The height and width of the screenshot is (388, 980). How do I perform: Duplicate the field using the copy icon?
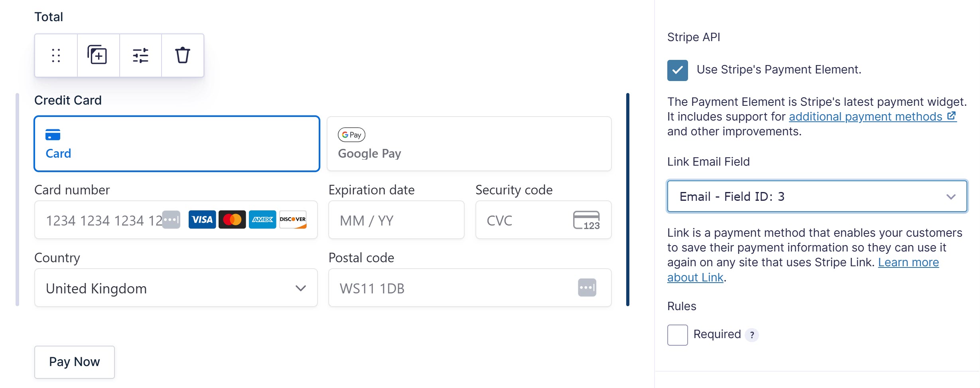(x=98, y=55)
